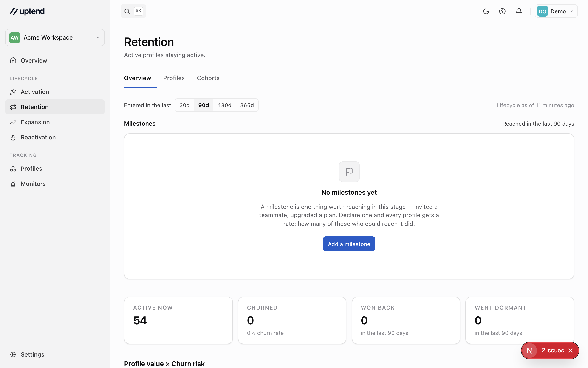Toggle dark mode moon icon

486,11
